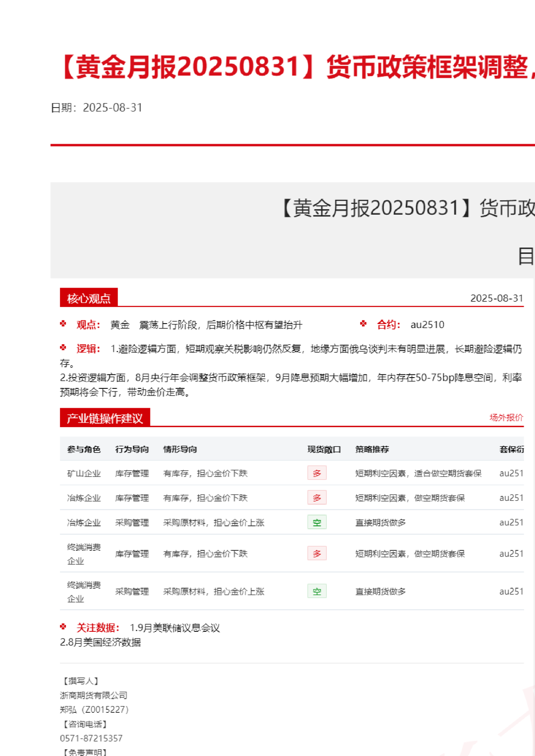
Task: Select the 核心观点 section tab
Action: pyautogui.click(x=89, y=298)
